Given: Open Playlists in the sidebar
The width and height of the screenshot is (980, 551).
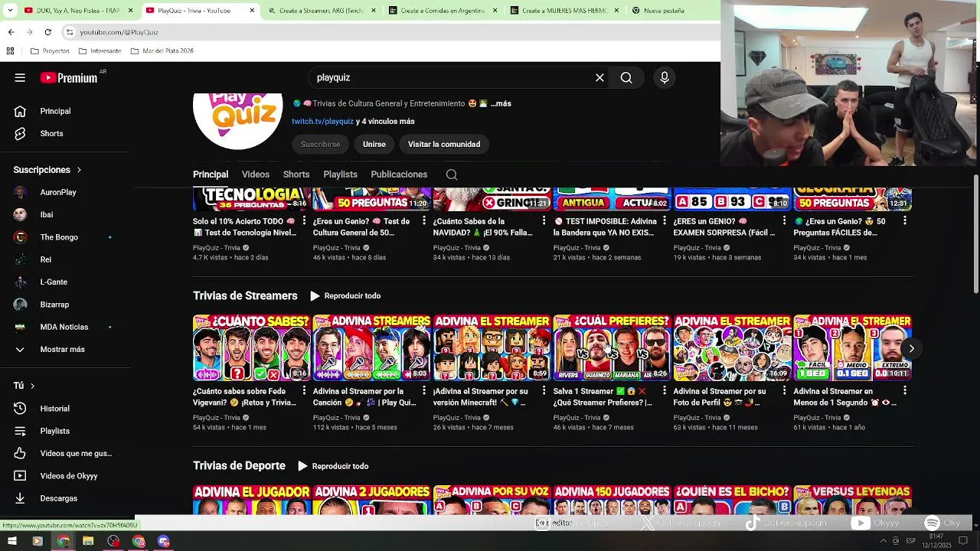Looking at the screenshot, I should tap(54, 431).
